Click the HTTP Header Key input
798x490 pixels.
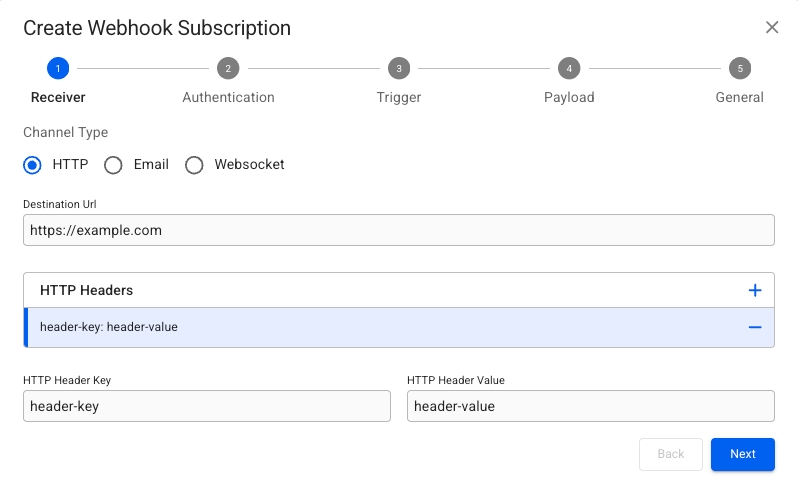pyautogui.click(x=206, y=406)
